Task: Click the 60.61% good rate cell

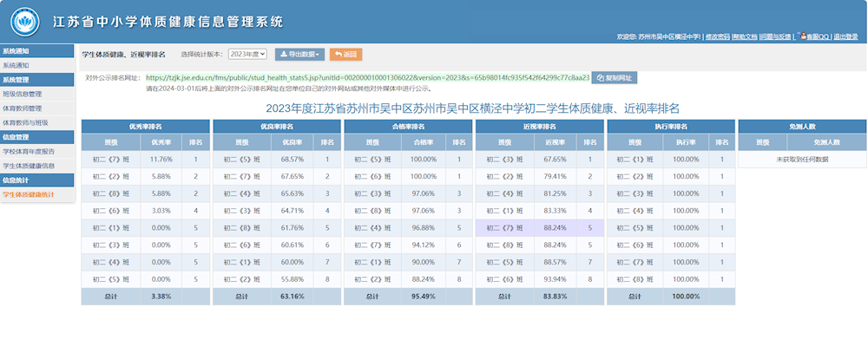Action: (x=293, y=245)
